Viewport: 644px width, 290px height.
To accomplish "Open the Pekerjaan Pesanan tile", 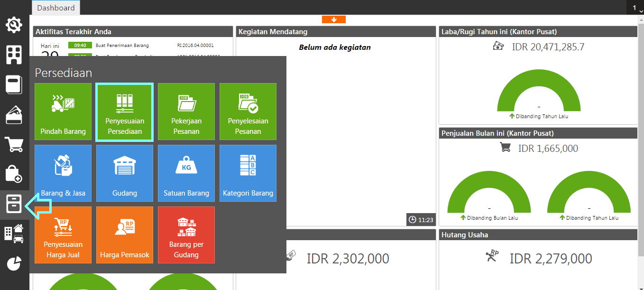I will point(186,112).
